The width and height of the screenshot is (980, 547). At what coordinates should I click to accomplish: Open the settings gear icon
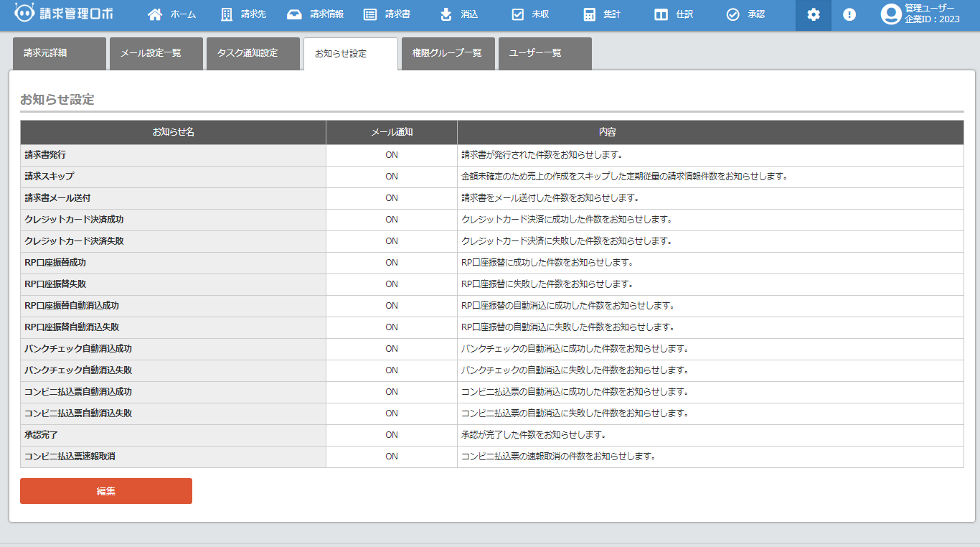click(x=814, y=15)
